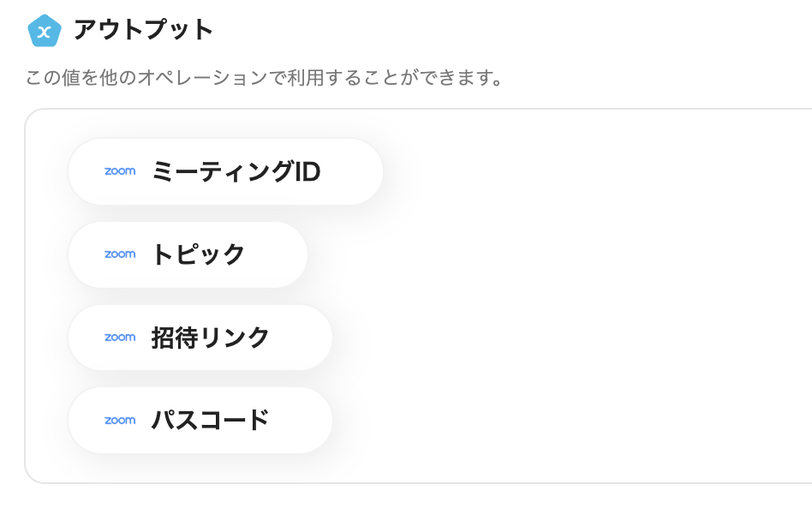Click the Zoom logo in the 招待リンク chip

point(120,338)
